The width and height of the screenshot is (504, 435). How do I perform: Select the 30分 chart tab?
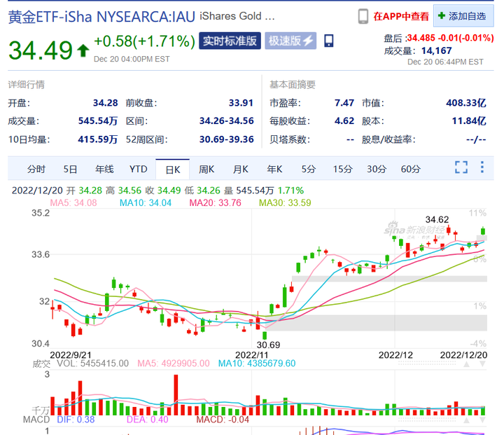pyautogui.click(x=377, y=169)
